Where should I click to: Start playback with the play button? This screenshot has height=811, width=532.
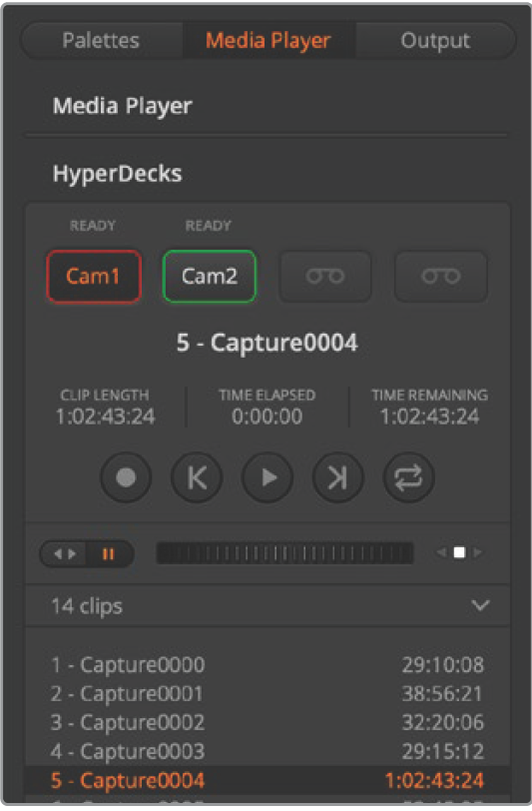pyautogui.click(x=267, y=477)
